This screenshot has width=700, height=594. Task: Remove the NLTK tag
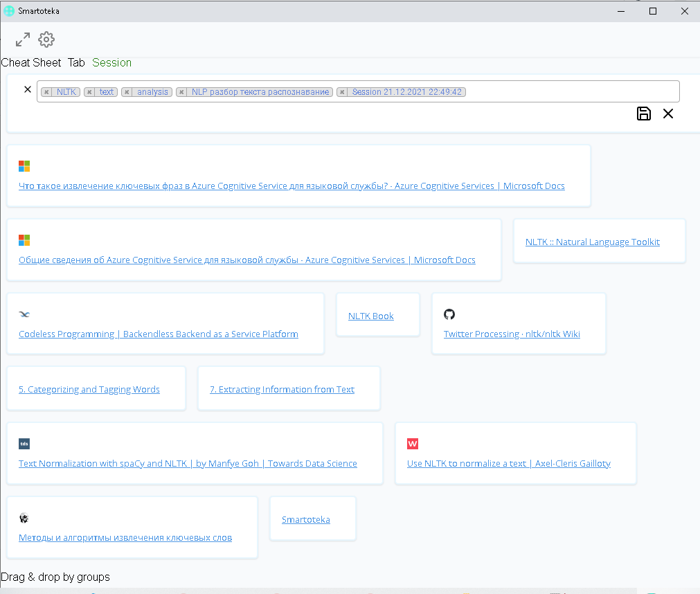click(x=46, y=92)
